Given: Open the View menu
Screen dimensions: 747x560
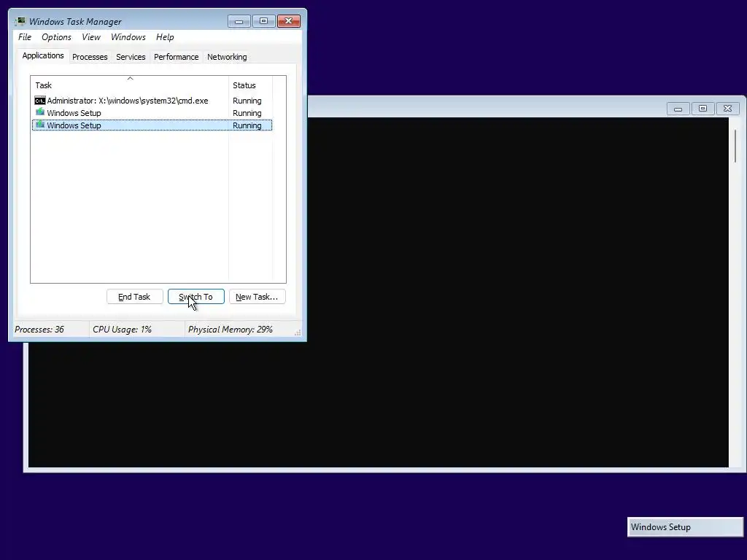Looking at the screenshot, I should 91,37.
